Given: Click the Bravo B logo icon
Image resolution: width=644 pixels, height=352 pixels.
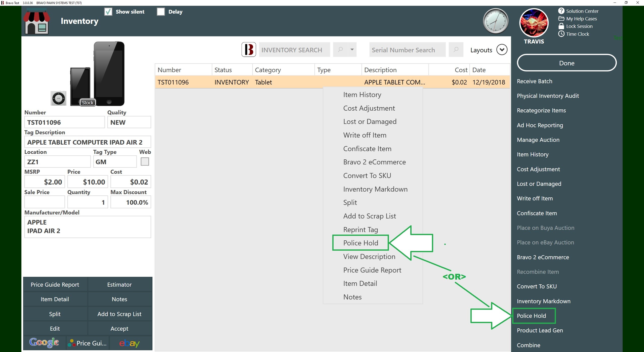Looking at the screenshot, I should (x=249, y=50).
